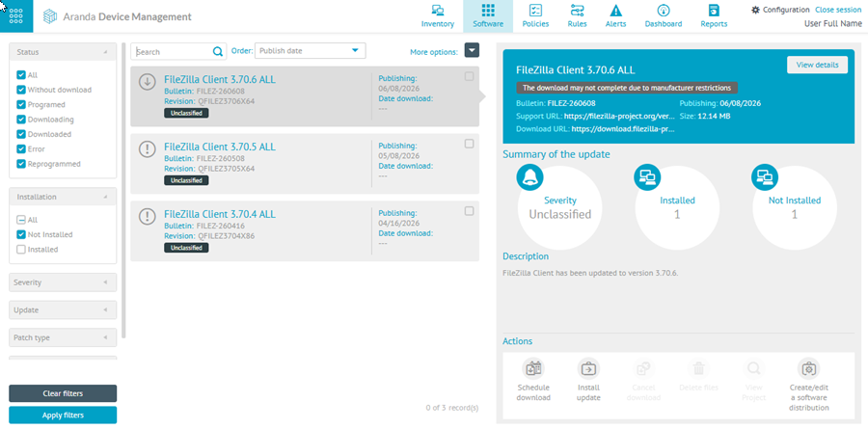The image size is (868, 429).
Task: Click Create/edit a software distribution icon
Action: (809, 368)
